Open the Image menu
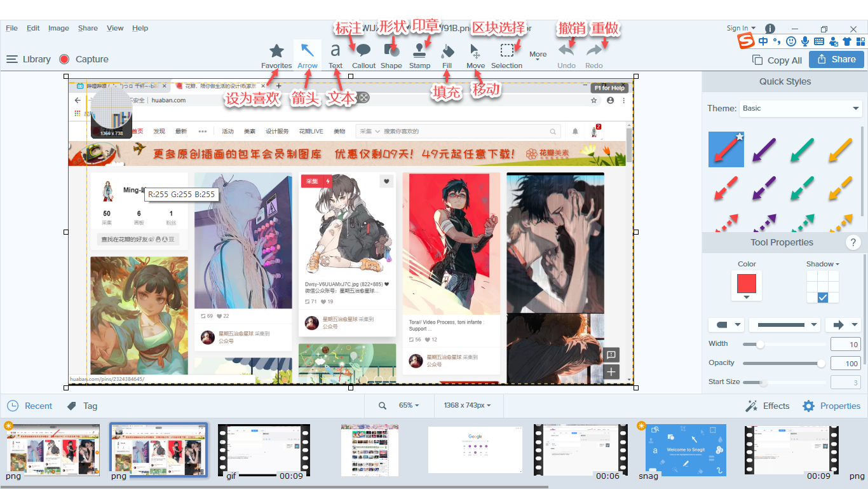The width and height of the screenshot is (868, 489). click(x=58, y=28)
